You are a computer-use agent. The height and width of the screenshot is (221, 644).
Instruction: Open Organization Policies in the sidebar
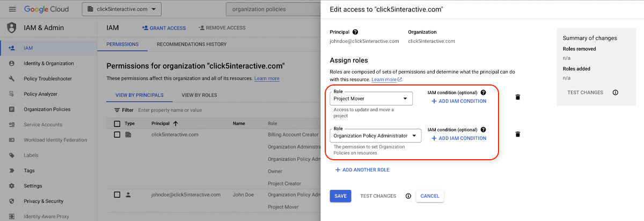[48, 109]
